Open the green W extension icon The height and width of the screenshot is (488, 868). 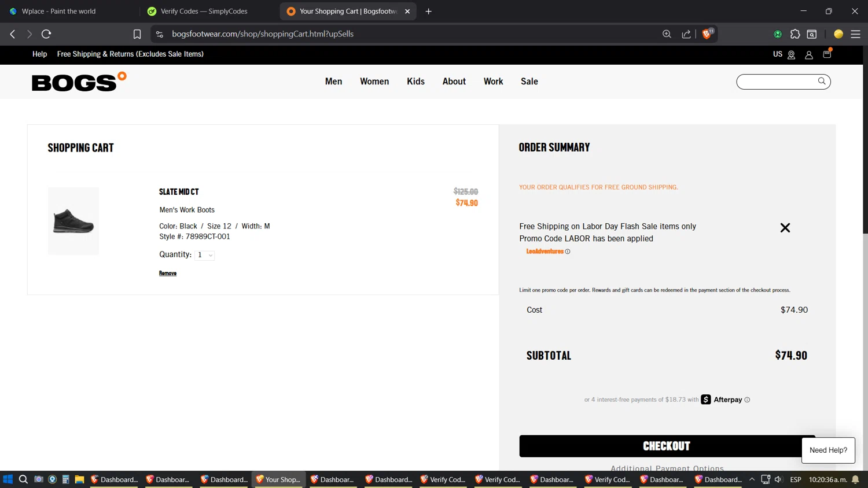pyautogui.click(x=778, y=34)
